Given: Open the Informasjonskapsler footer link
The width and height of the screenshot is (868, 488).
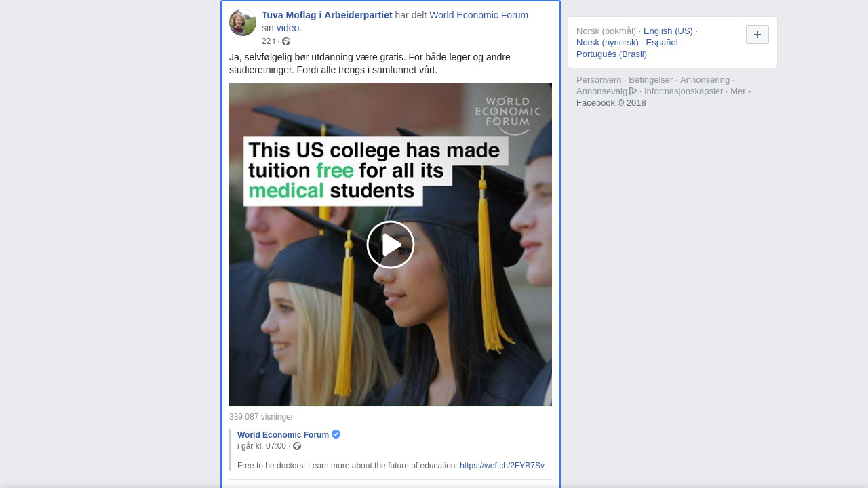Looking at the screenshot, I should tap(684, 91).
